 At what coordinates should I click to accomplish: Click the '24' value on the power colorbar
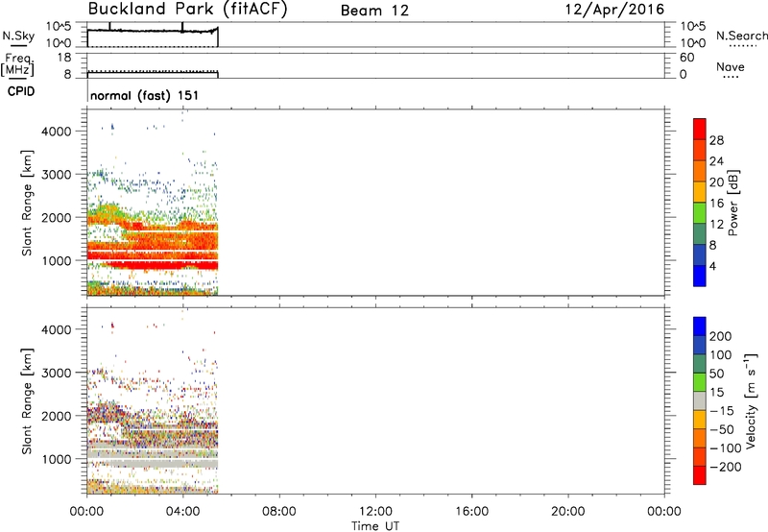[716, 161]
